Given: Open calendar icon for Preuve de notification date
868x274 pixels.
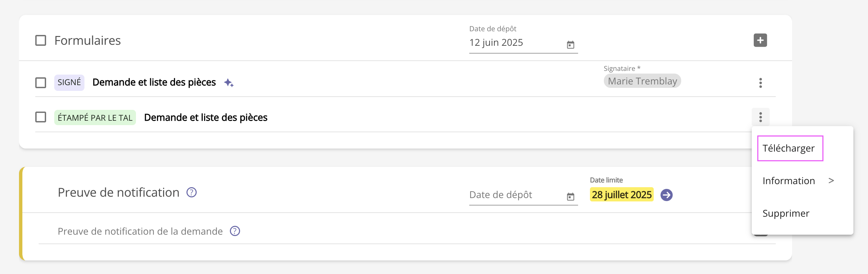Looking at the screenshot, I should pyautogui.click(x=571, y=197).
